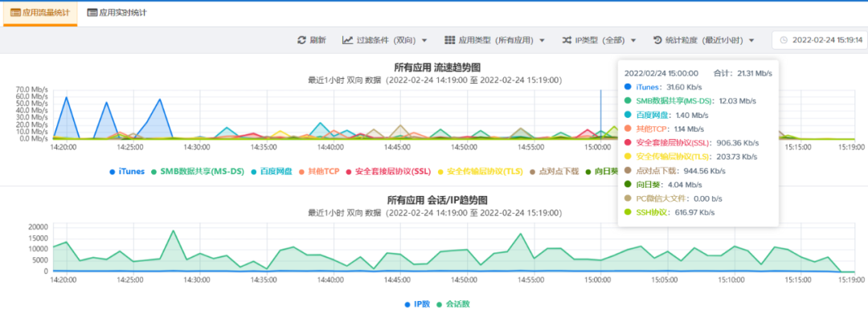Click the 会话数 peak near 14:28

point(174,230)
